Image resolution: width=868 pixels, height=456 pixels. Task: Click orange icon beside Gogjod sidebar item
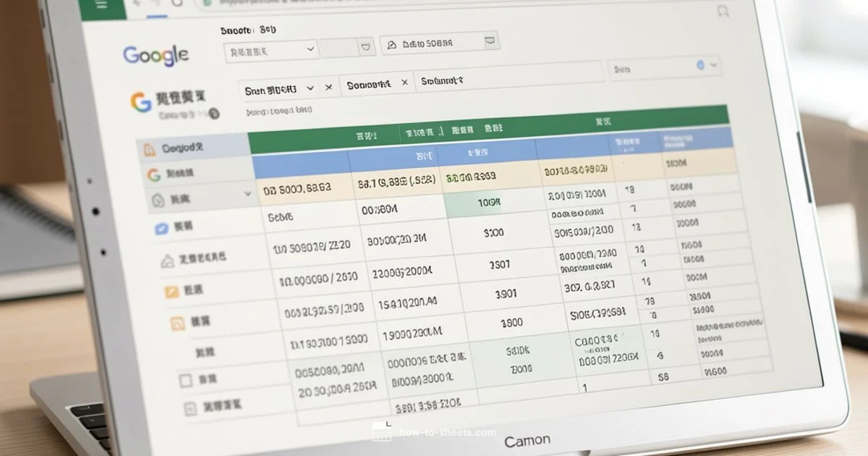pos(150,150)
